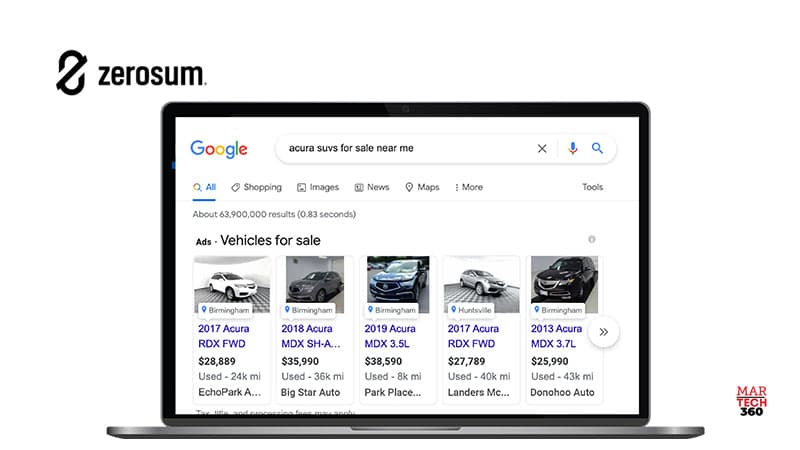Click the Park Place... dealer name
Image resolution: width=800 pixels, height=450 pixels.
[x=393, y=392]
